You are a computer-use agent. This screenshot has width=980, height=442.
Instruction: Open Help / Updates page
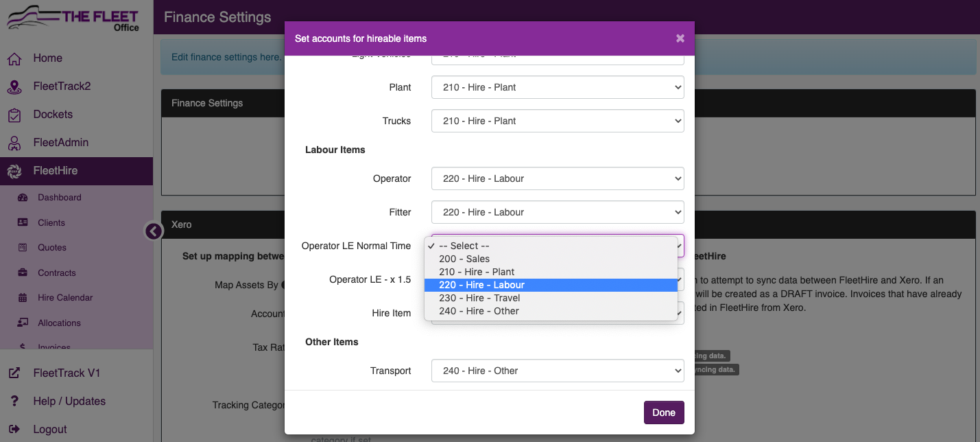(69, 402)
